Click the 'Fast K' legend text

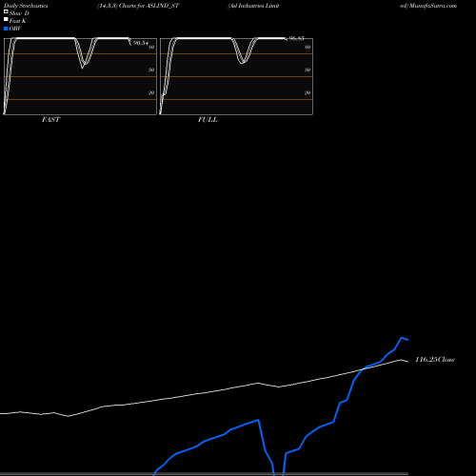(x=18, y=21)
